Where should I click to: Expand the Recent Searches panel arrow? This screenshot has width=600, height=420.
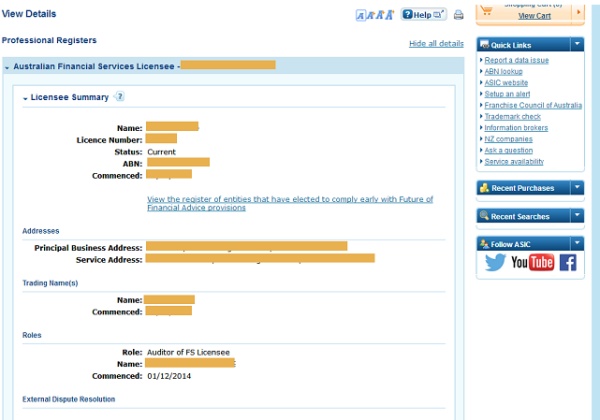point(577,216)
